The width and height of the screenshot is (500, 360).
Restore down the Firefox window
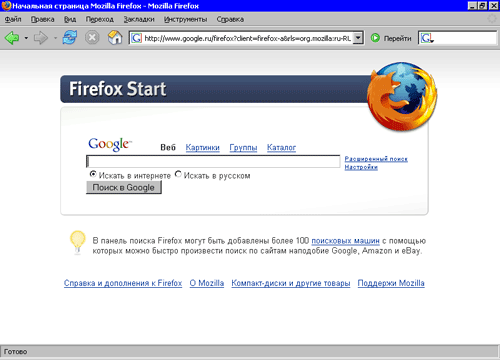click(482, 6)
